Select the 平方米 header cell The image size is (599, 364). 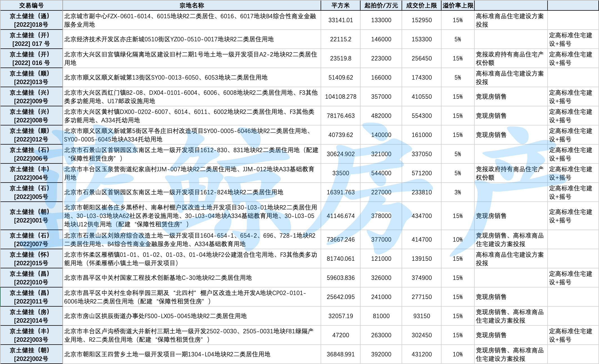340,5
